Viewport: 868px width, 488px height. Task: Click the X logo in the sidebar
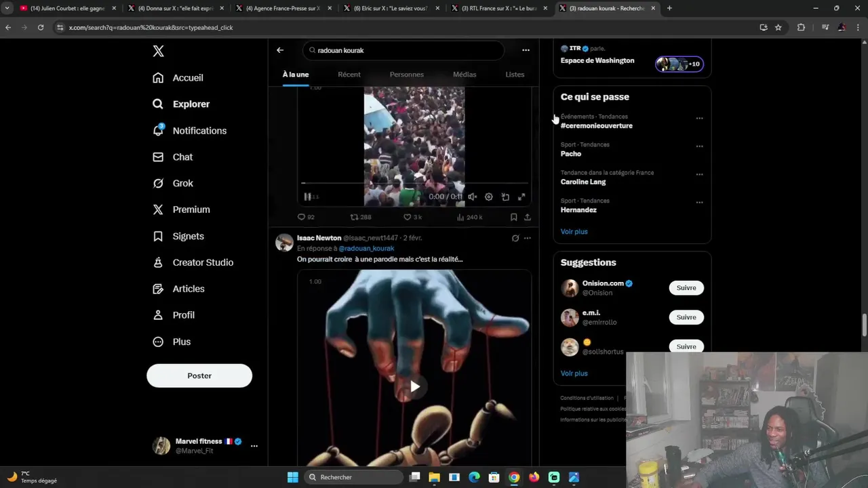(158, 52)
